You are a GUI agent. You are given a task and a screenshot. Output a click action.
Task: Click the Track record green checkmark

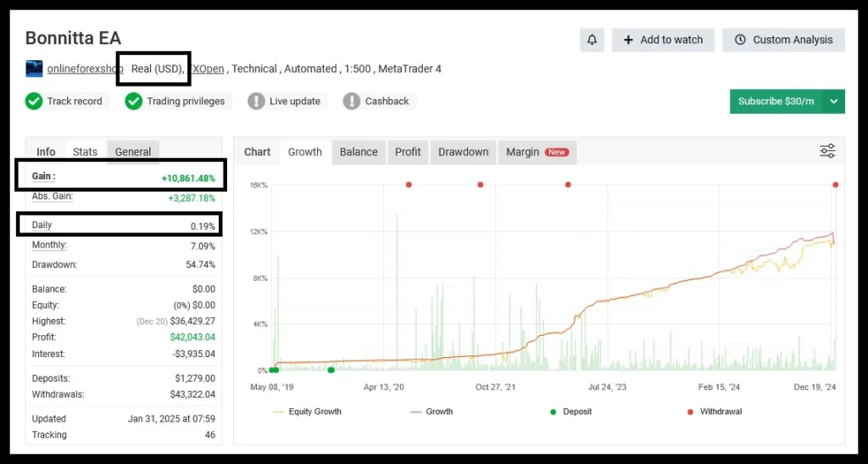34,101
